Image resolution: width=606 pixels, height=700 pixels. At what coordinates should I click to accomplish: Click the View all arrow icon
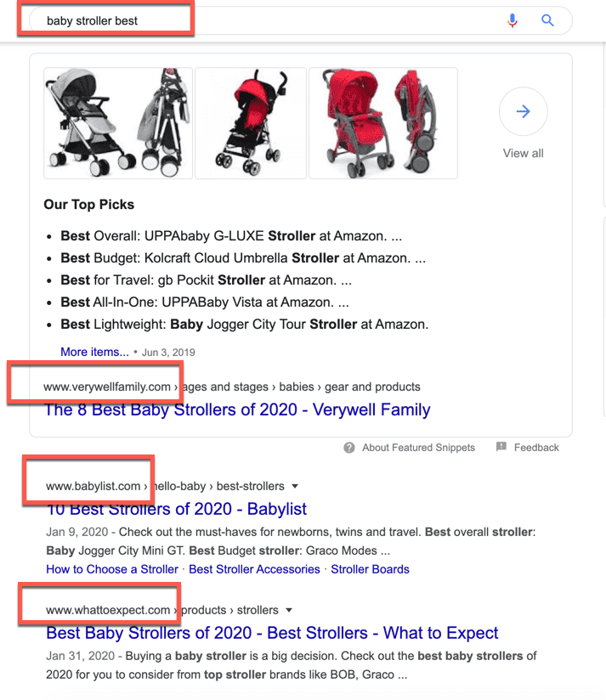pos(523,111)
